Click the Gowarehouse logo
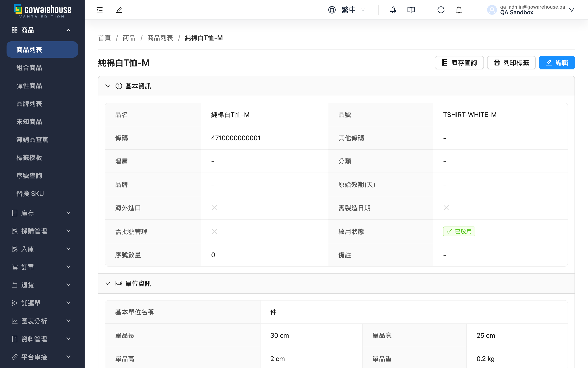This screenshot has width=588, height=368. click(x=42, y=11)
